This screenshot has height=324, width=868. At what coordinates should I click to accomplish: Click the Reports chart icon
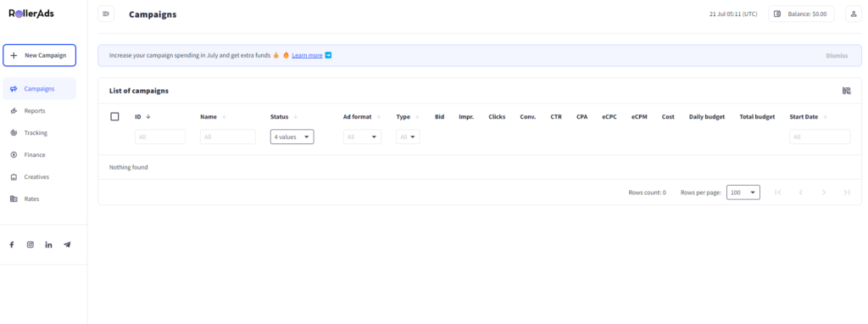coord(14,111)
